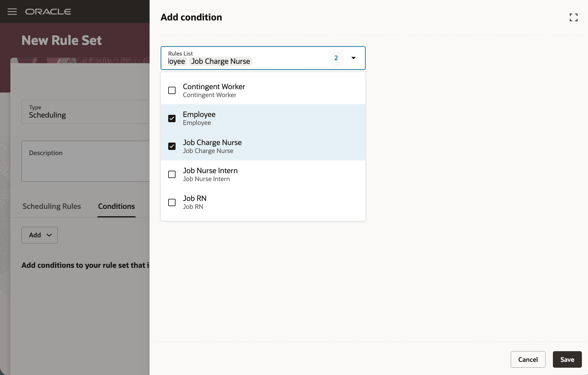Check the Job Nurse Intern option
Image resolution: width=588 pixels, height=375 pixels.
pos(172,174)
